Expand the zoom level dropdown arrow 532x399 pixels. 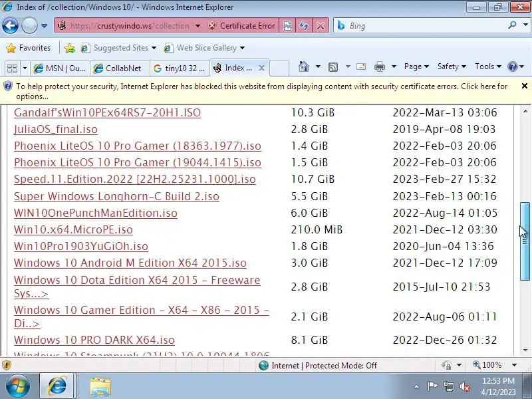[x=514, y=365]
